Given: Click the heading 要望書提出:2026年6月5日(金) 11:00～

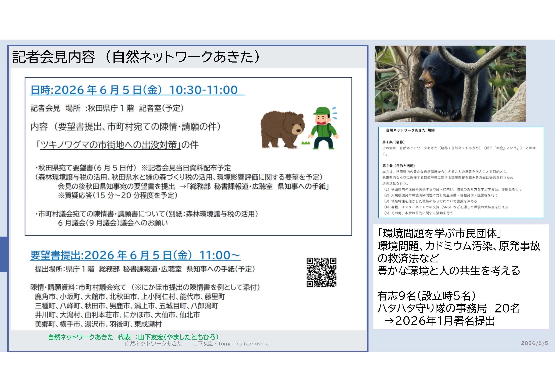Looking at the screenshot, I should (x=135, y=255).
